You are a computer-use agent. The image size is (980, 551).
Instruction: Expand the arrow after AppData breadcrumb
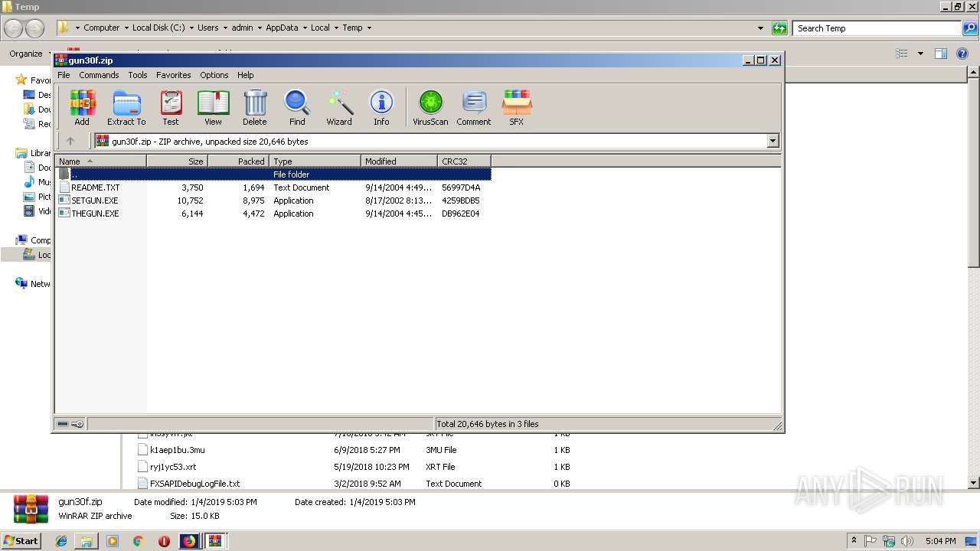pos(305,28)
